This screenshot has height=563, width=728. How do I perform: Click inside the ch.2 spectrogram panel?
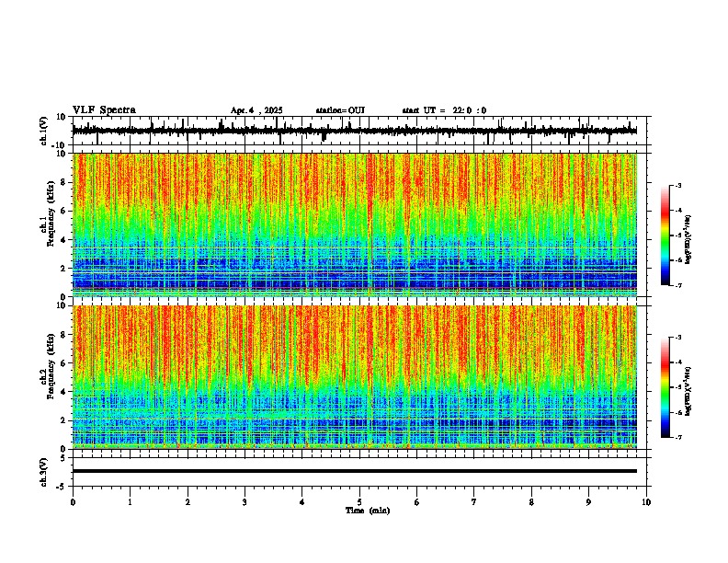[x=354, y=377]
